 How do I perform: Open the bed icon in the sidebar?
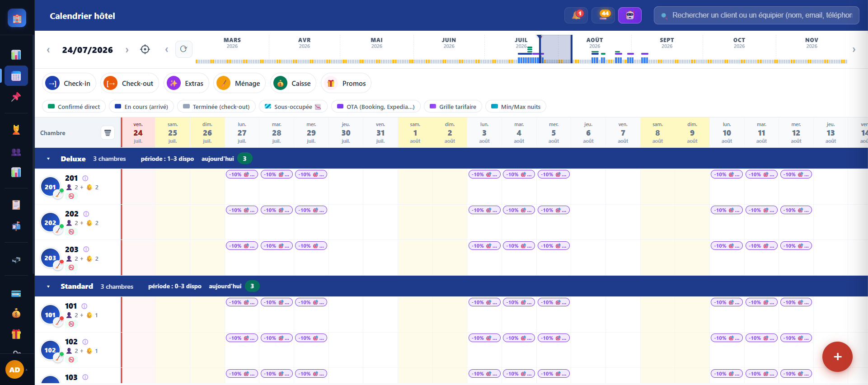16,260
